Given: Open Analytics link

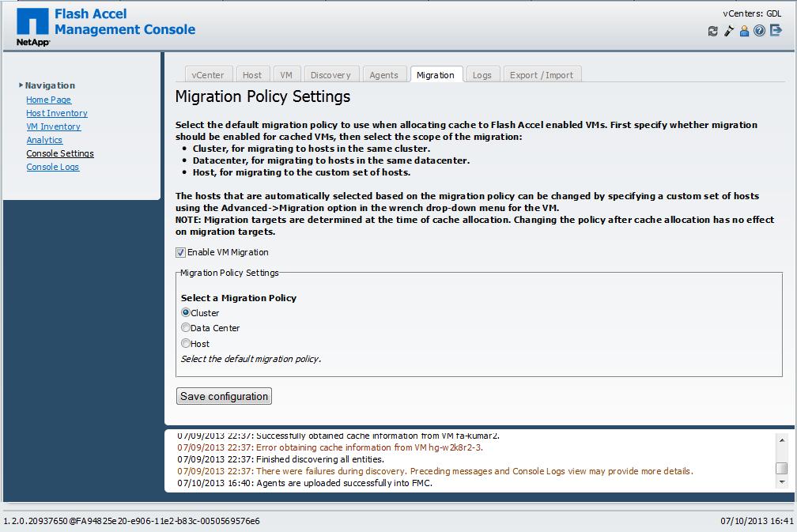Looking at the screenshot, I should pyautogui.click(x=44, y=140).
